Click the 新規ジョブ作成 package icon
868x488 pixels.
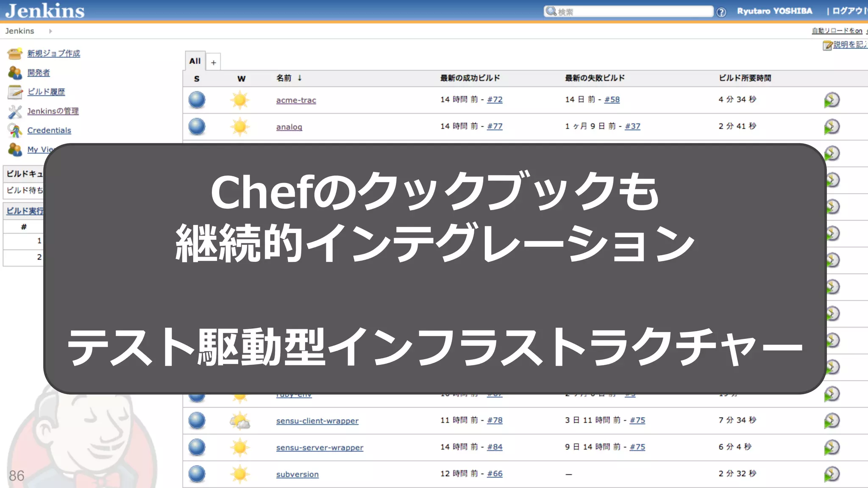click(15, 53)
